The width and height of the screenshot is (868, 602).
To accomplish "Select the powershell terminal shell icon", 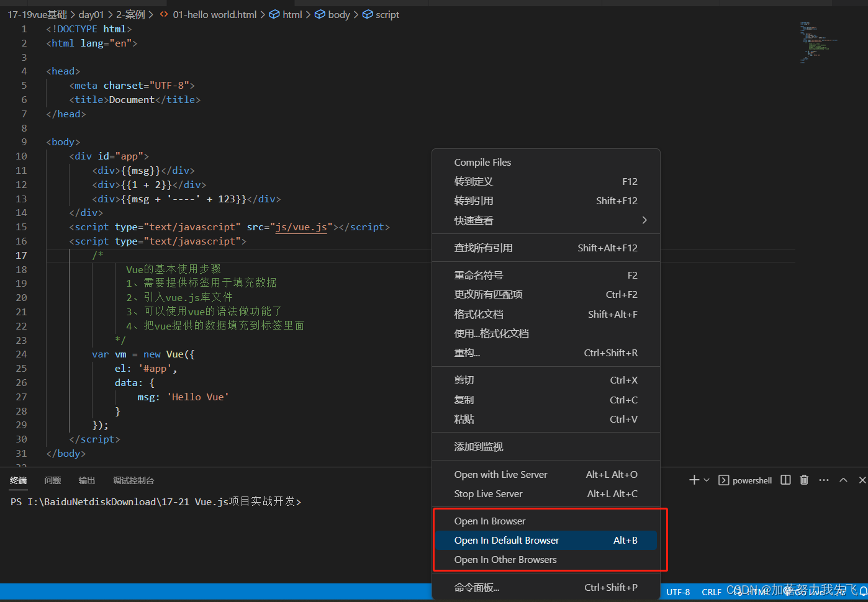I will click(723, 480).
